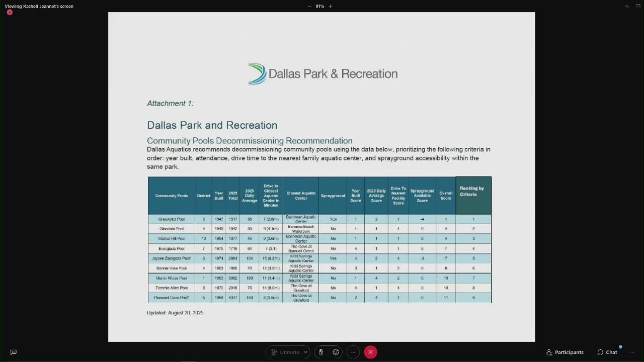Image resolution: width=644 pixels, height=362 pixels.
Task: Click the 'Jaycee Zaragoza Pool' table cell
Action: [172, 258]
